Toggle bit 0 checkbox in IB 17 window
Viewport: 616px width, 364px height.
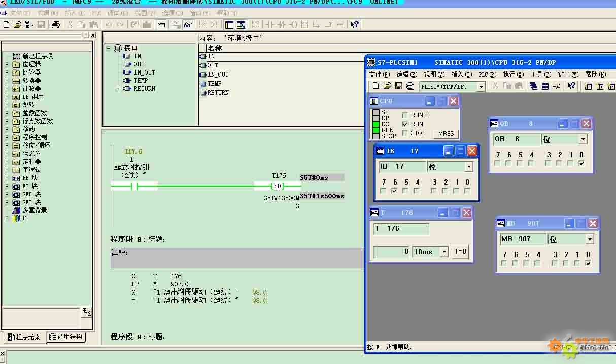[467, 191]
